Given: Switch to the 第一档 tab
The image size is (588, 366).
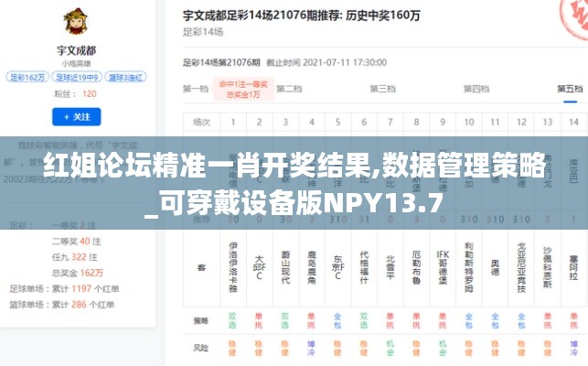Looking at the screenshot, I should [196, 89].
